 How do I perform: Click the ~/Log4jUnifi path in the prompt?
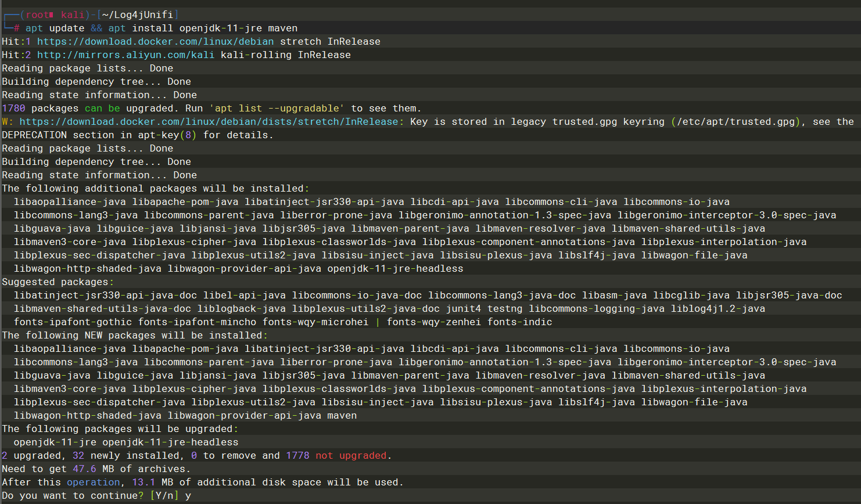[137, 15]
